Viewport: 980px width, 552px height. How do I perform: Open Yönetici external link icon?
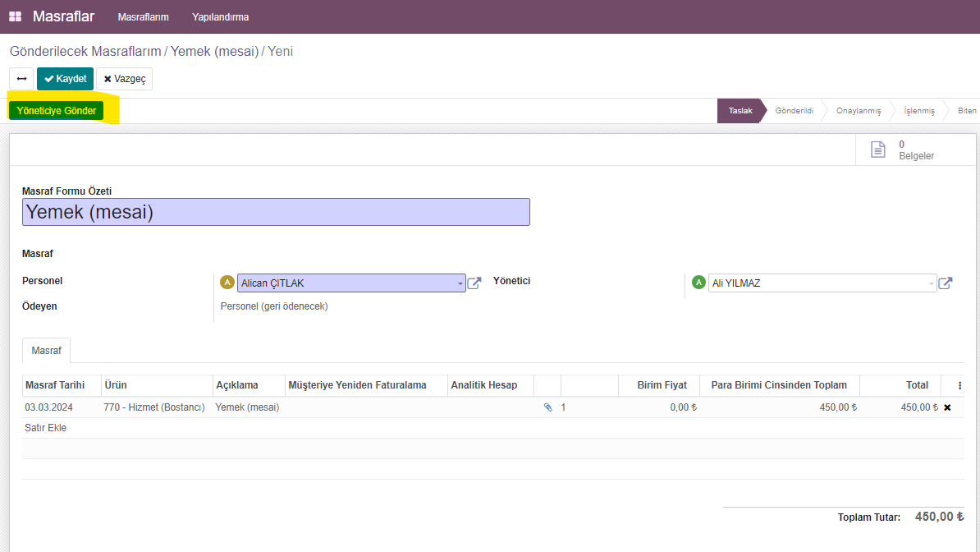(x=946, y=283)
